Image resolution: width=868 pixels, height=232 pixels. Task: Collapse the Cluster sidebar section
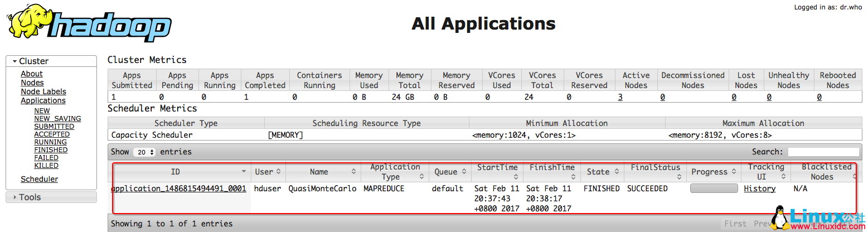click(33, 61)
